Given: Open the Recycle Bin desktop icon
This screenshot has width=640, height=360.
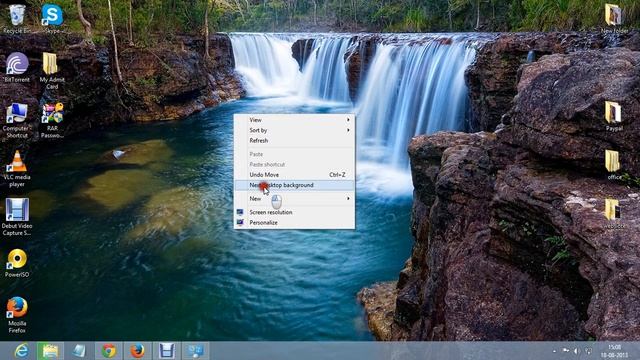Looking at the screenshot, I should pos(17,19).
